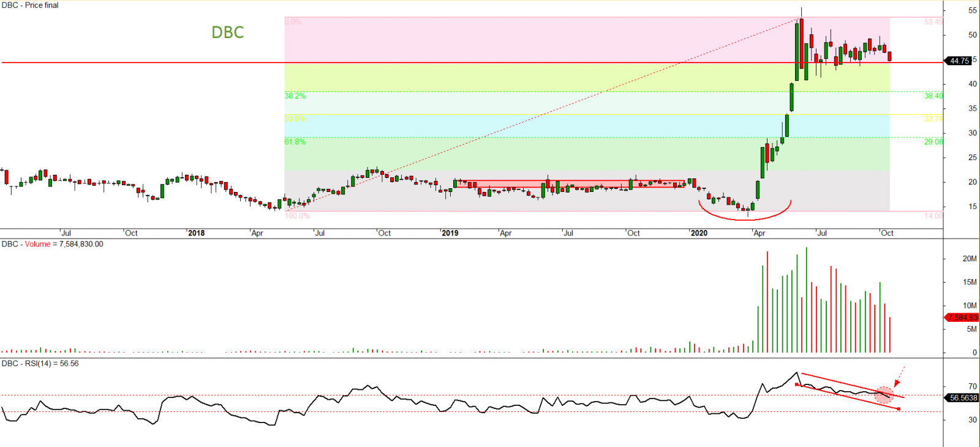
Task: Select the red circle on RSI line
Action: pos(883,395)
